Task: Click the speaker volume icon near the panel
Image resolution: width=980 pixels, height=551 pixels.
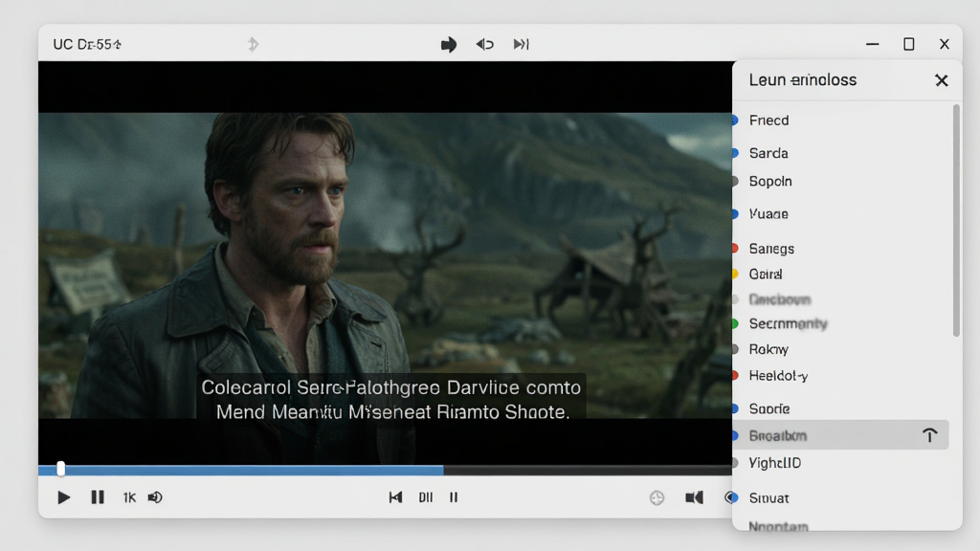Action: click(694, 497)
